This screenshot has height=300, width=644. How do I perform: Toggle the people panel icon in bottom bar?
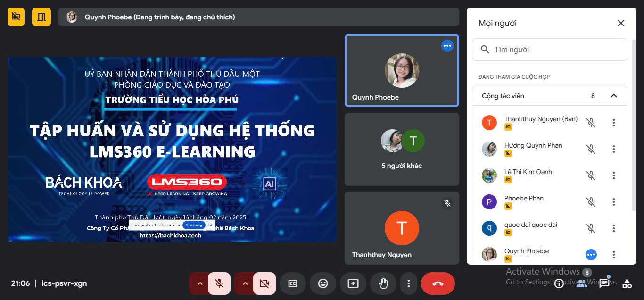click(582, 283)
